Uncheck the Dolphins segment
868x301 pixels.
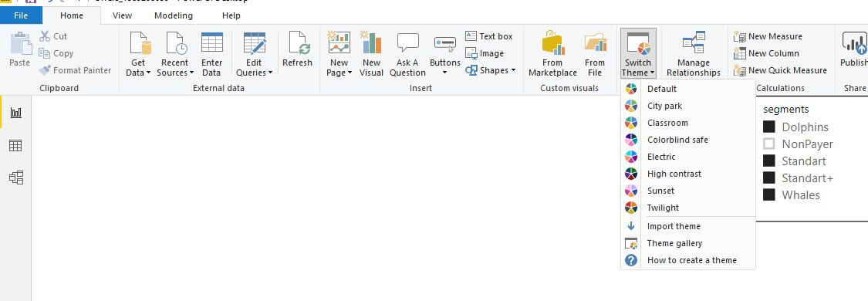(x=769, y=127)
